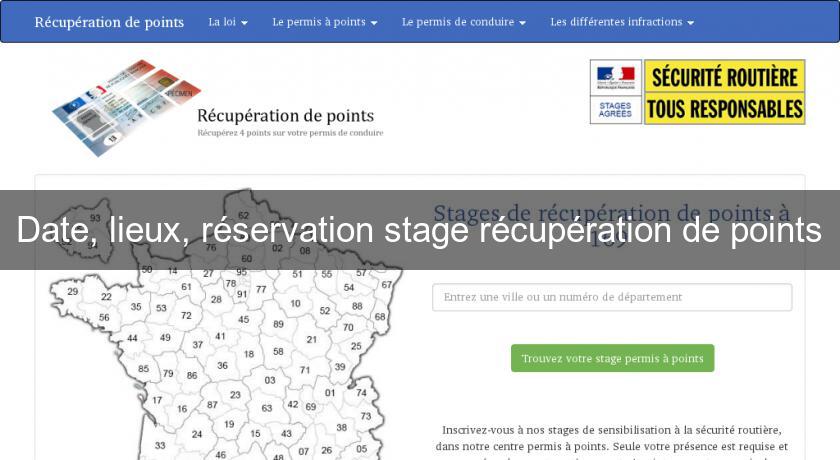
Task: Select department 18 on the map
Action: (x=249, y=355)
